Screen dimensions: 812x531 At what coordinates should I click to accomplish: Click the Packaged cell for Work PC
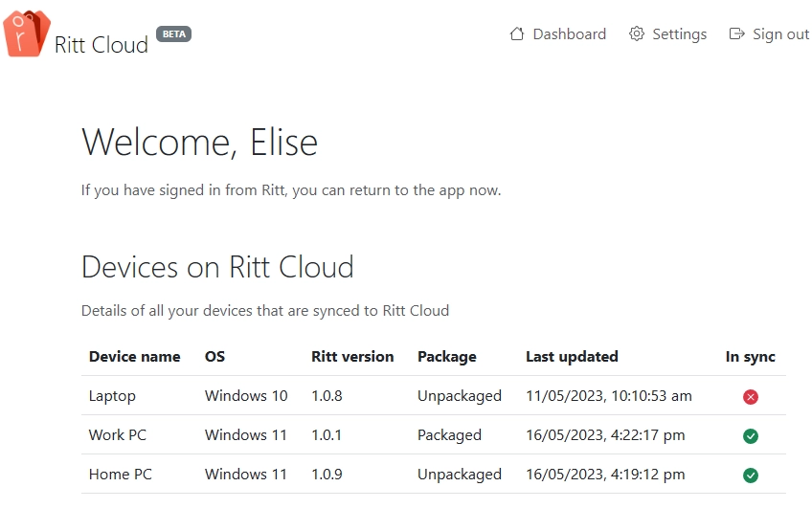[449, 435]
